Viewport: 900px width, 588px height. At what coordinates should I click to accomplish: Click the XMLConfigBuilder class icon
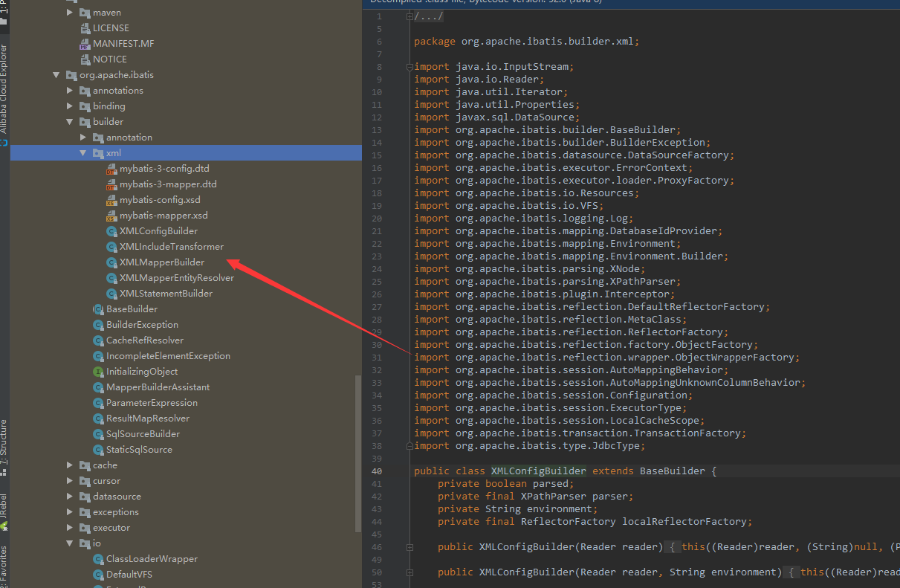tap(111, 231)
